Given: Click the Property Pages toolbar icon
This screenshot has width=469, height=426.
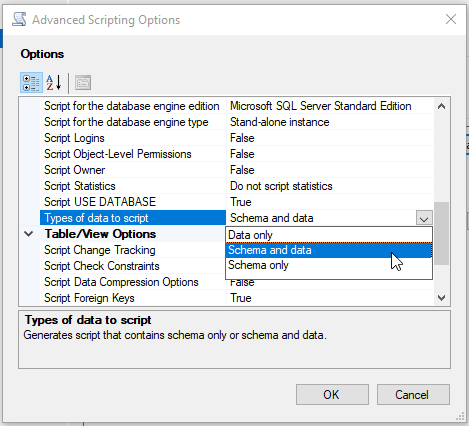Looking at the screenshot, I should [83, 83].
